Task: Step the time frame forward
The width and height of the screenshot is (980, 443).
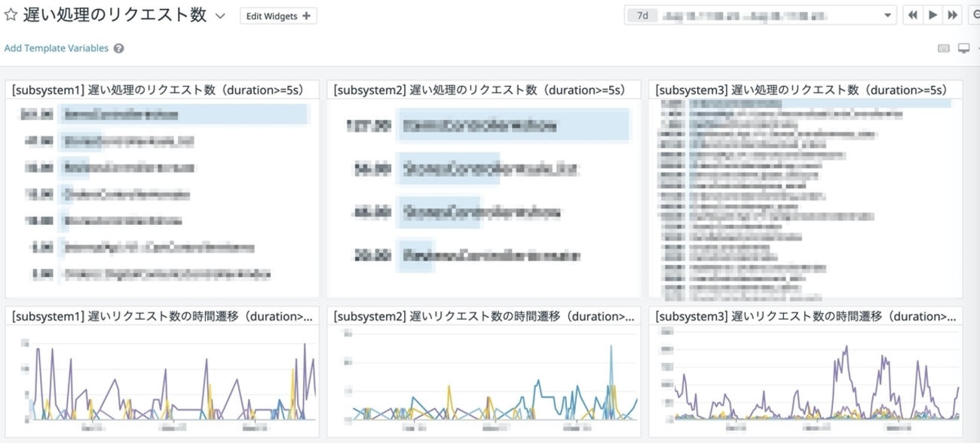Action: [953, 15]
